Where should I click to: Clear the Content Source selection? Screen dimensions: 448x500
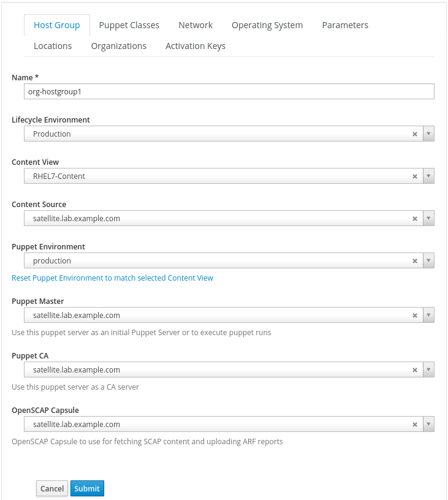pyautogui.click(x=415, y=219)
